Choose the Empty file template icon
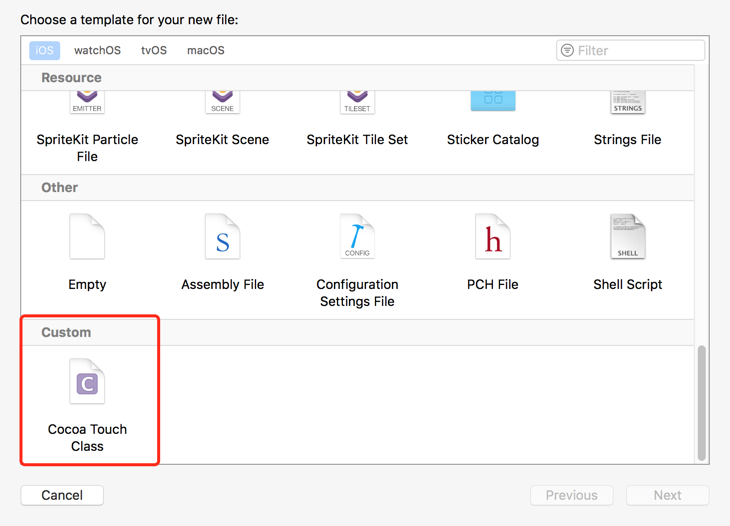Viewport: 730px width, 526px height. (x=87, y=238)
